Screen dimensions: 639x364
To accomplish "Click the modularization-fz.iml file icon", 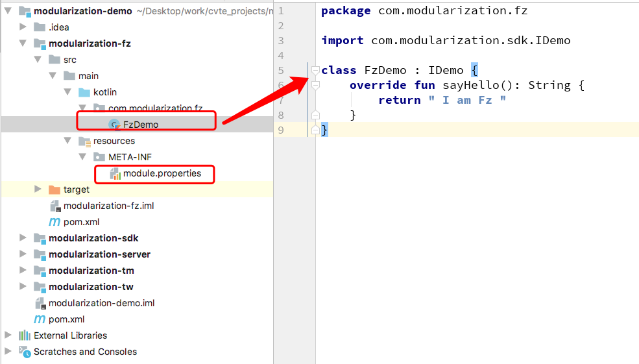I will pos(55,206).
